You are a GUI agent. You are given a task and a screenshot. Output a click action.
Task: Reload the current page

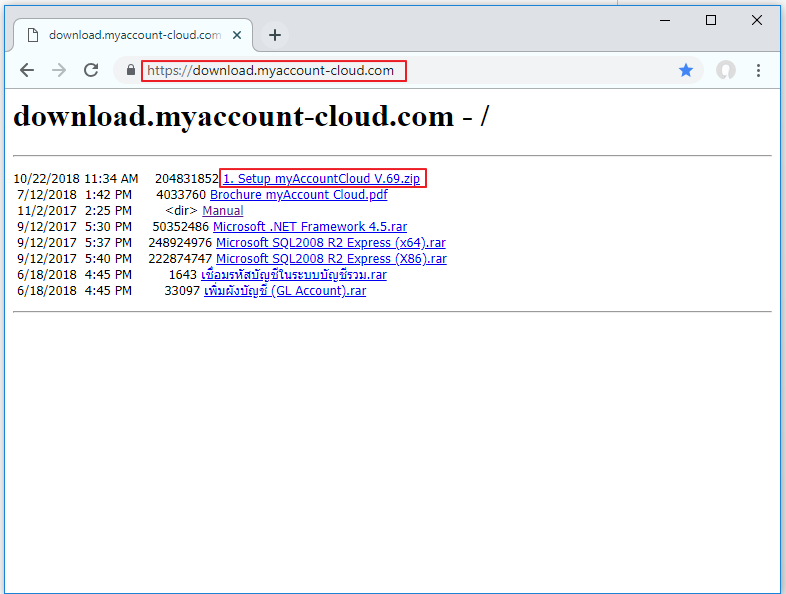(91, 70)
